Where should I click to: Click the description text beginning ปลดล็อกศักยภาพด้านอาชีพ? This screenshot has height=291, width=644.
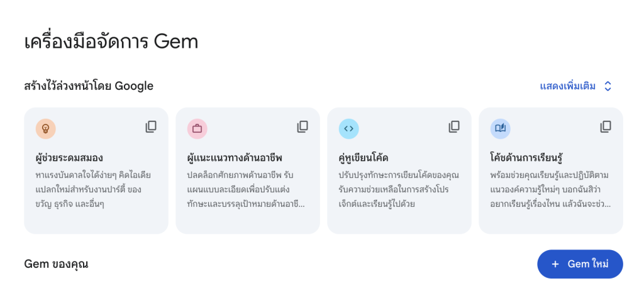[246, 189]
